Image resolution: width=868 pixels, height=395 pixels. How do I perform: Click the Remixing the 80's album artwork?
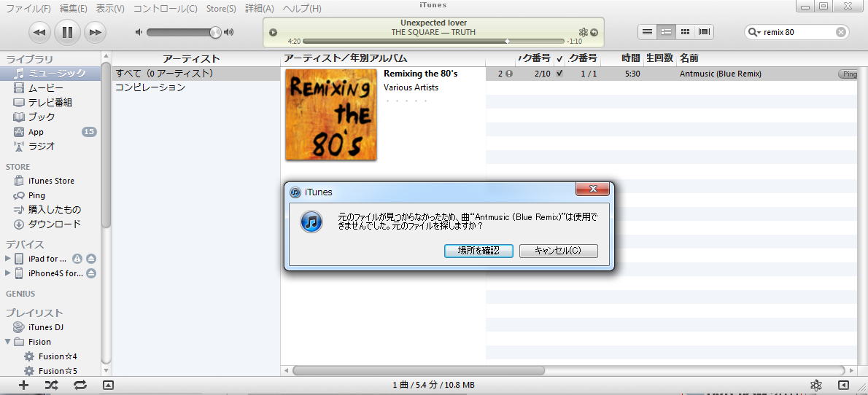click(331, 114)
